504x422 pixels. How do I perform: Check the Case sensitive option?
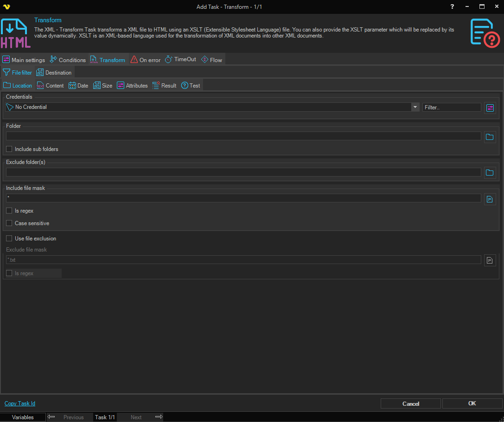pyautogui.click(x=9, y=223)
